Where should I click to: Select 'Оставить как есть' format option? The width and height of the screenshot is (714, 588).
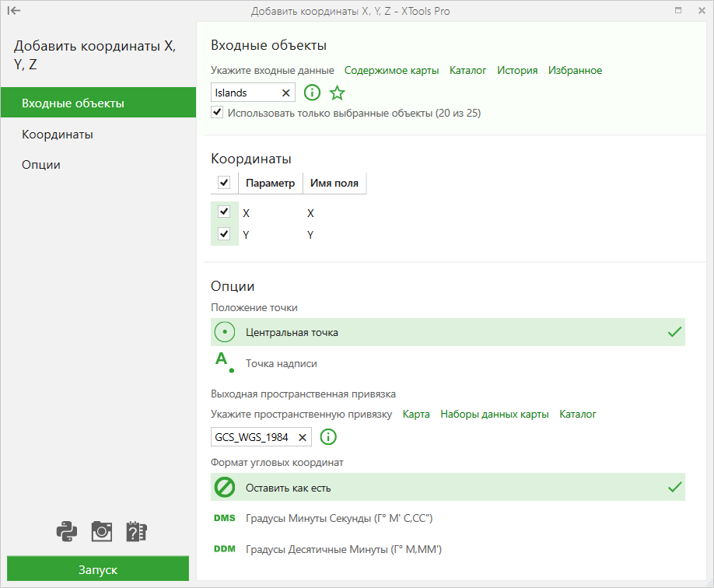(x=448, y=488)
